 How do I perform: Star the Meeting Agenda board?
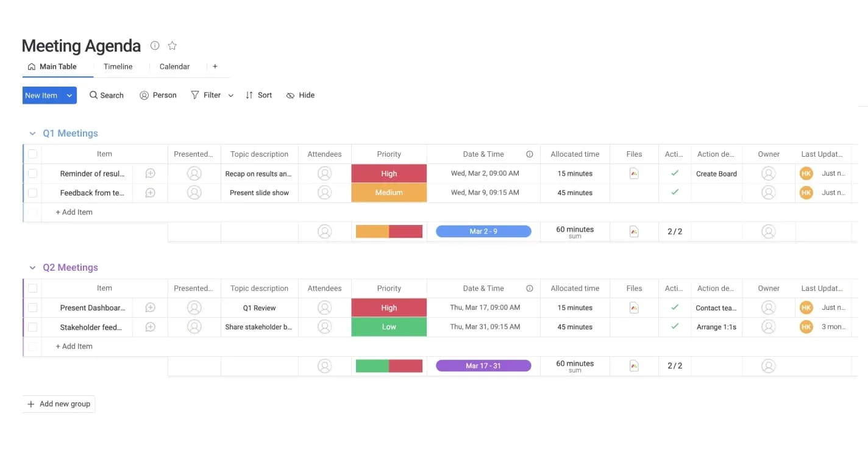click(x=172, y=45)
